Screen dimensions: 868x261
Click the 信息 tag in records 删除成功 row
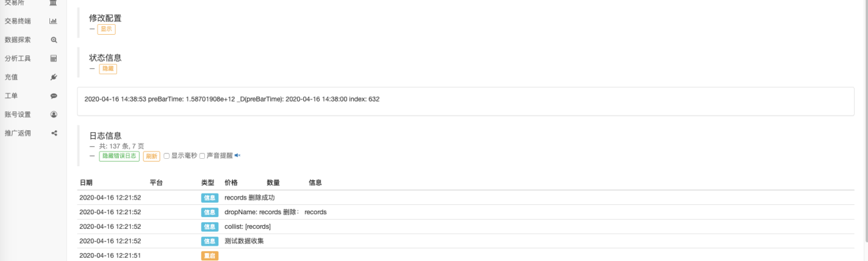coord(210,198)
